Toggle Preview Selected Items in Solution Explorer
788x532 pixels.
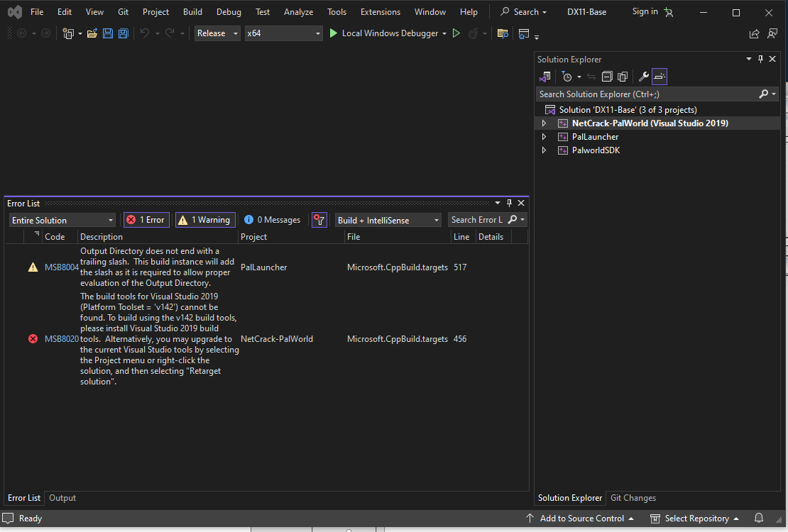tap(660, 77)
